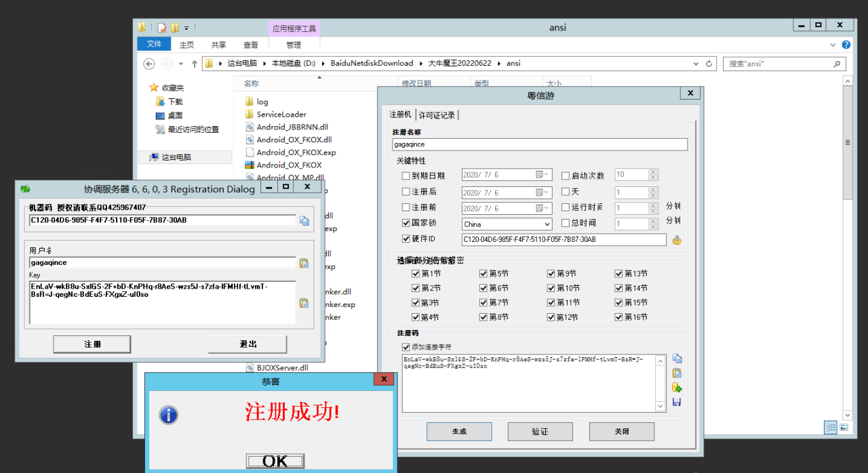Click the key icon beside 硬件ID field
Viewport: 868px width, 473px height.
[x=676, y=239]
